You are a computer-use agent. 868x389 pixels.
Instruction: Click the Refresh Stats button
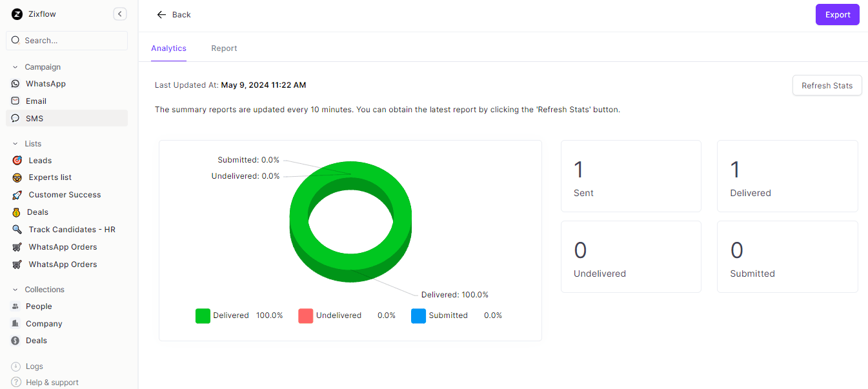click(827, 85)
